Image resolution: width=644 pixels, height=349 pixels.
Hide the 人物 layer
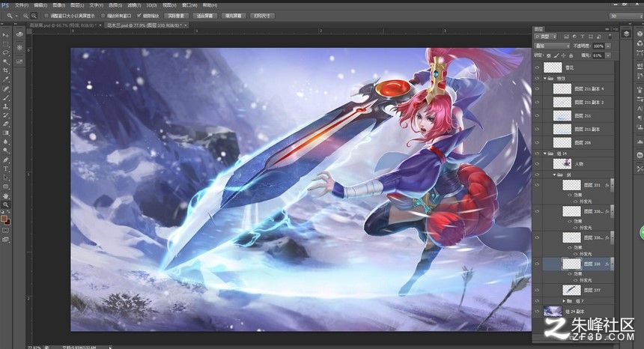pos(537,164)
